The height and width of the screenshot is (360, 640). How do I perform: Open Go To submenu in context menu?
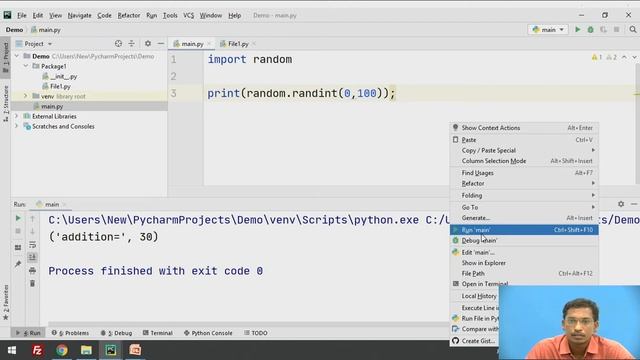[524, 207]
